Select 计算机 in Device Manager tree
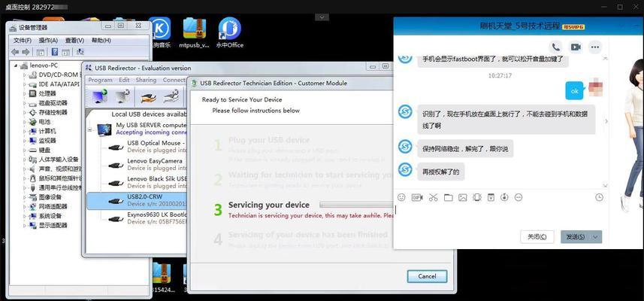This screenshot has width=644, height=301. point(47,131)
